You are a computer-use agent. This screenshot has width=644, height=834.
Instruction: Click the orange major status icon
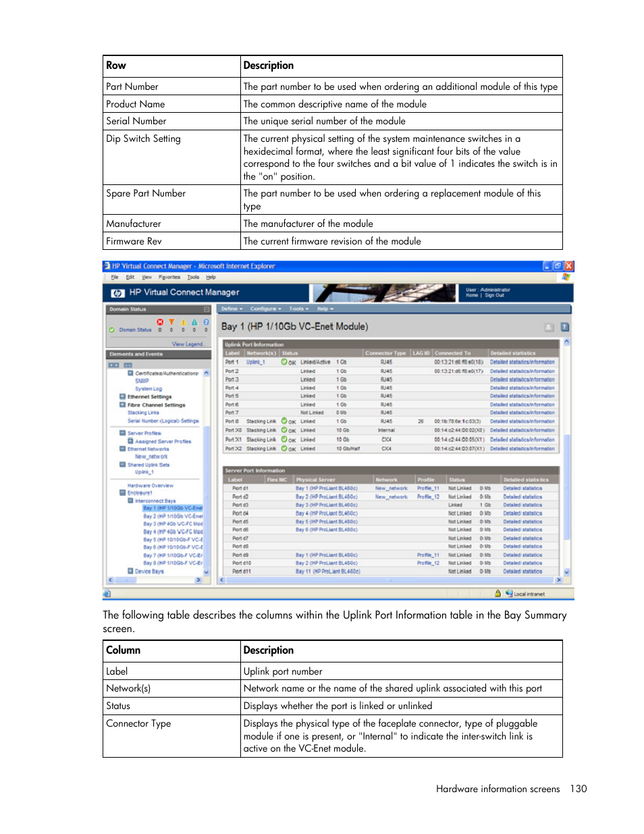[x=171, y=322]
